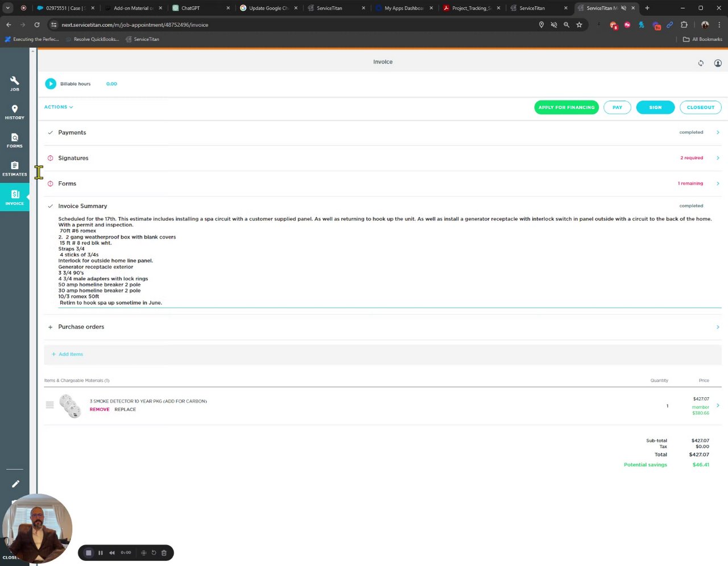Viewport: 728px width, 566px height.
Task: Open the tab search dropdown in Chrome
Action: pyautogui.click(x=8, y=8)
